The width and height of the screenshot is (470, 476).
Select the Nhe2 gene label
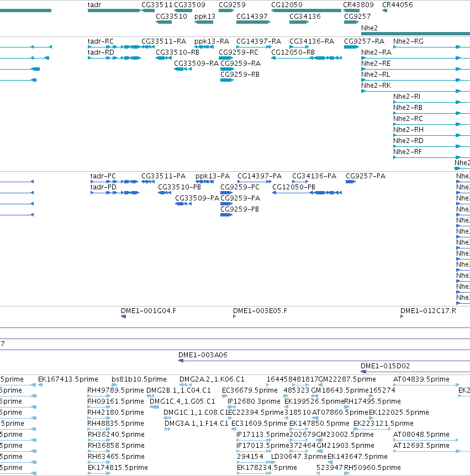click(x=369, y=28)
